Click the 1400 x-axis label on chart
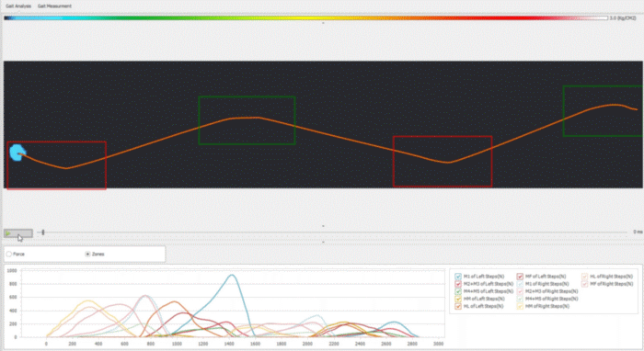644x351 pixels. (x=229, y=344)
